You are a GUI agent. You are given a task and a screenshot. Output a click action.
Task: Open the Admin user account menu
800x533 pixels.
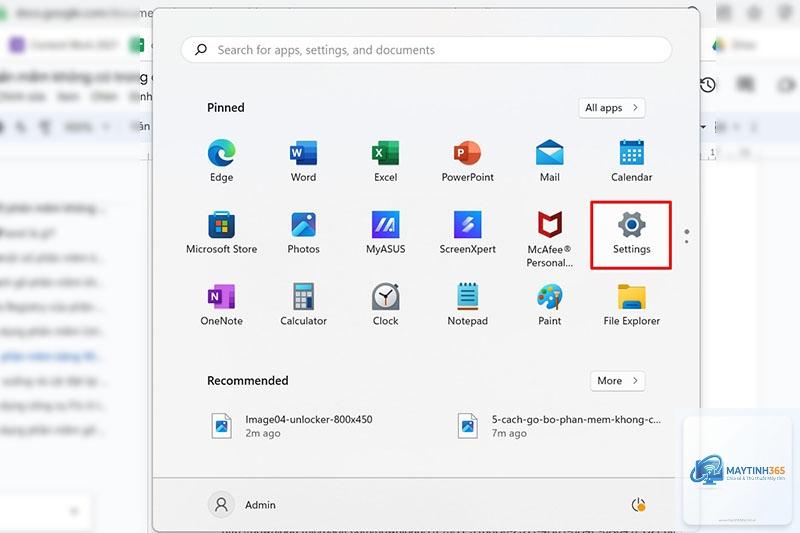tap(242, 505)
